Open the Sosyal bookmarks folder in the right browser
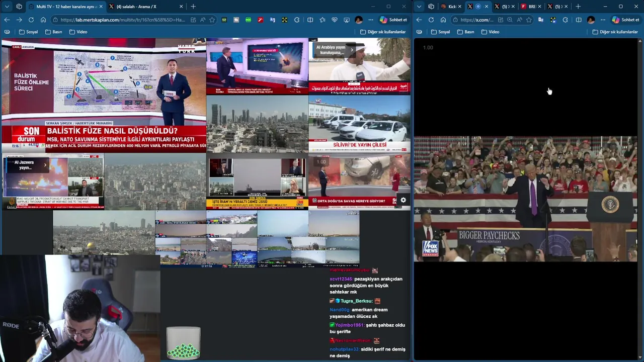 tap(440, 32)
